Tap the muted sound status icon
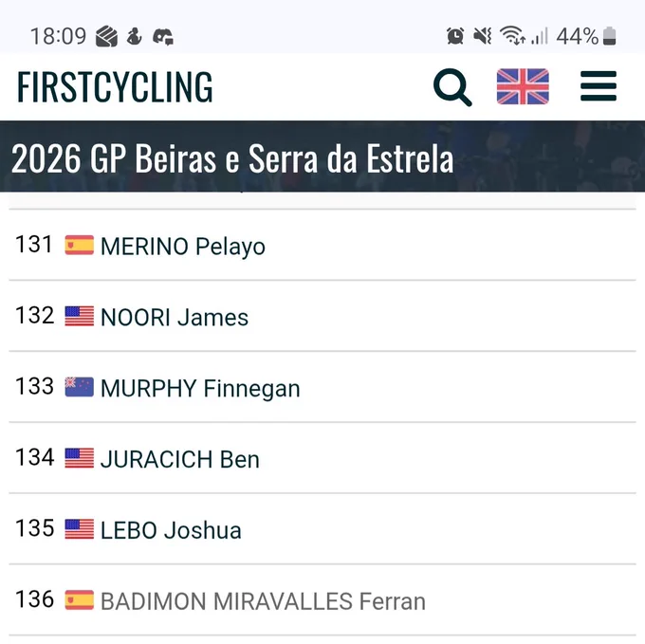This screenshot has width=645, height=644. pos(483,36)
